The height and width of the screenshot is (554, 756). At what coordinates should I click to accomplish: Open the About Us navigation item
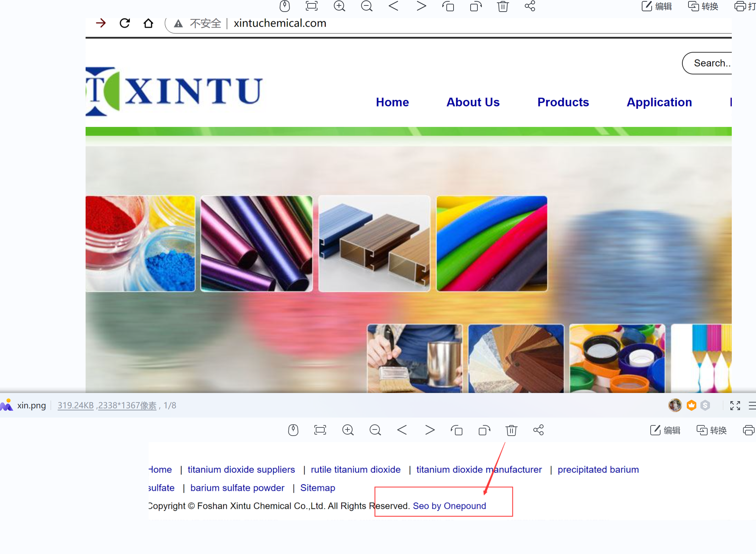pos(473,102)
